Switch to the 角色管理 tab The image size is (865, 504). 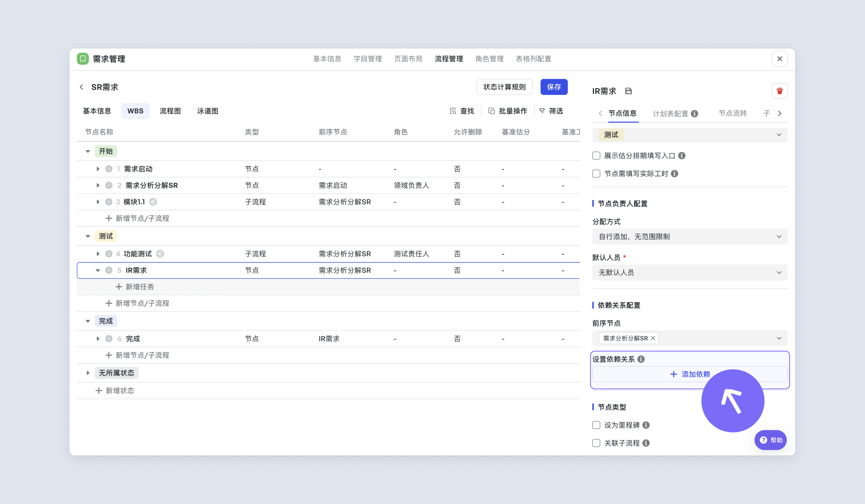(489, 59)
